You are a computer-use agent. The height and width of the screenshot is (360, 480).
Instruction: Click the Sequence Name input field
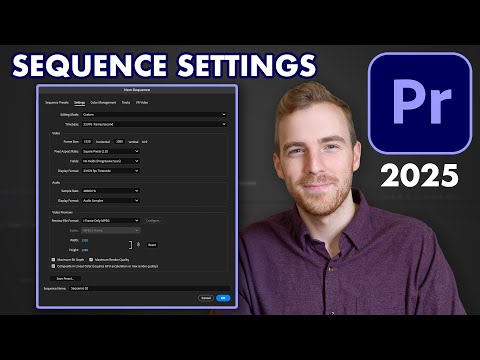point(149,288)
